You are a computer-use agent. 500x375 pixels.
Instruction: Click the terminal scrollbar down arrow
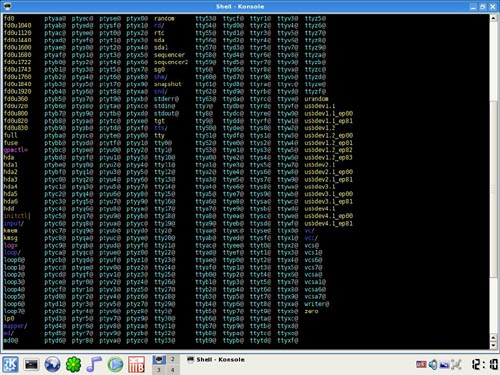click(493, 345)
